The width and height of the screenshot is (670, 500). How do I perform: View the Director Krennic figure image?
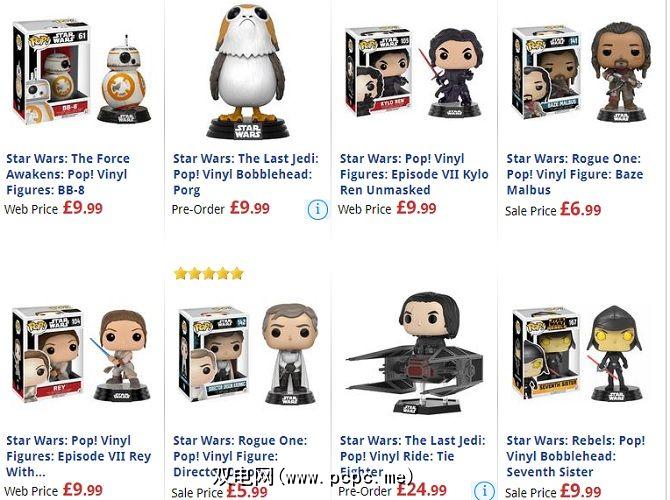pos(248,354)
